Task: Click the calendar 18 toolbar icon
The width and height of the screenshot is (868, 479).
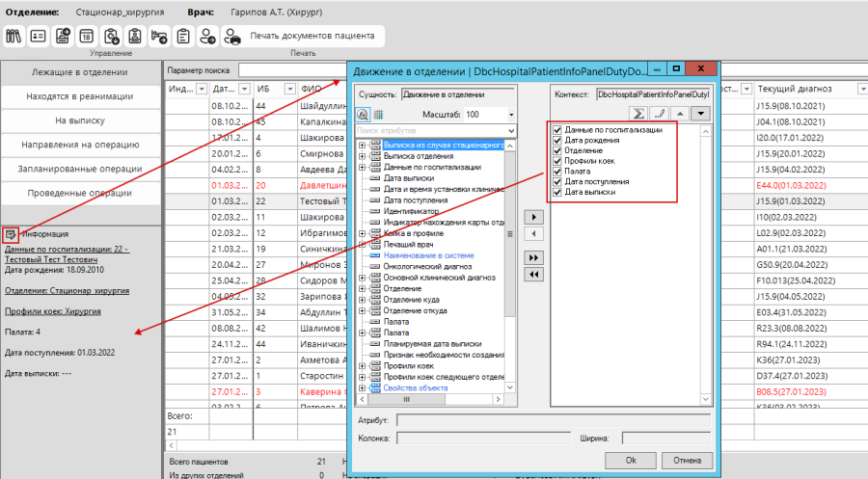Action: [x=87, y=37]
